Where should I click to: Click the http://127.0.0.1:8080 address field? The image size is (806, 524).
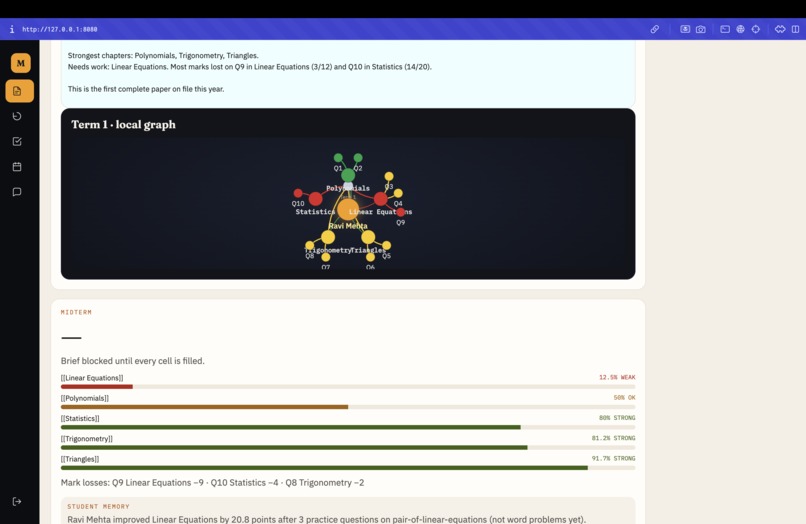click(60, 29)
